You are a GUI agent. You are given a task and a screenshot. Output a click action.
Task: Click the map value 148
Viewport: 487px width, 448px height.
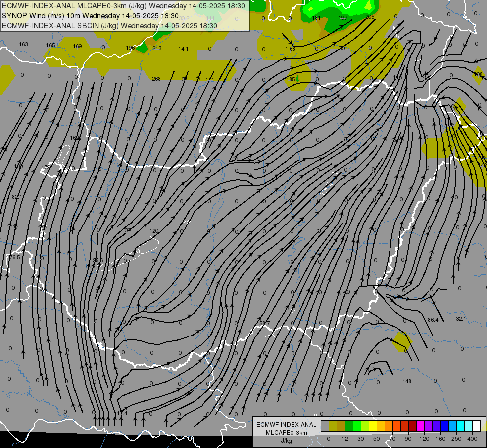pyautogui.click(x=406, y=381)
